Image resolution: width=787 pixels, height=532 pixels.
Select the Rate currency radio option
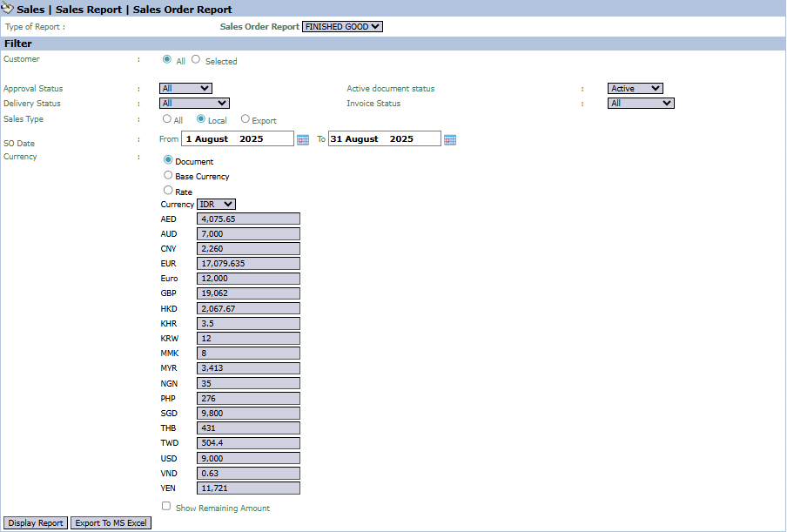(168, 191)
